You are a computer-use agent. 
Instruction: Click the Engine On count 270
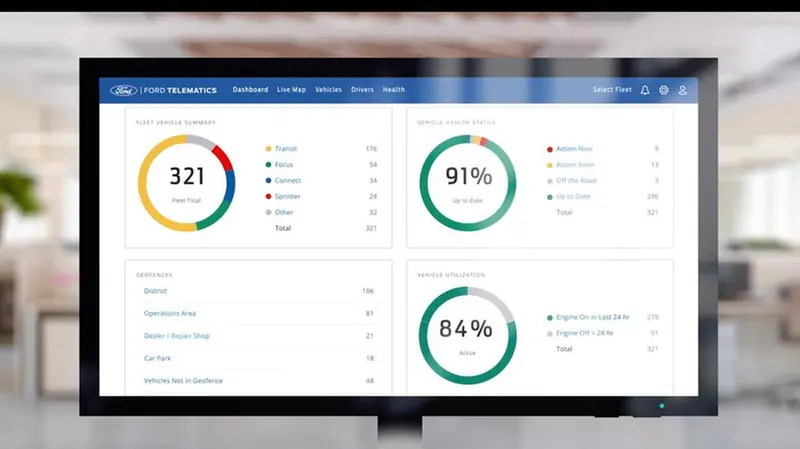653,317
